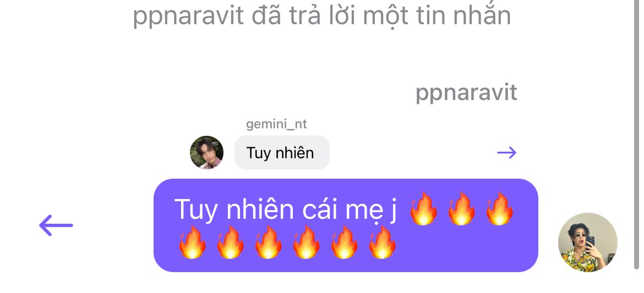The image size is (644, 293).
Task: Click the ppnaravit sender name above the reply
Action: point(466,93)
